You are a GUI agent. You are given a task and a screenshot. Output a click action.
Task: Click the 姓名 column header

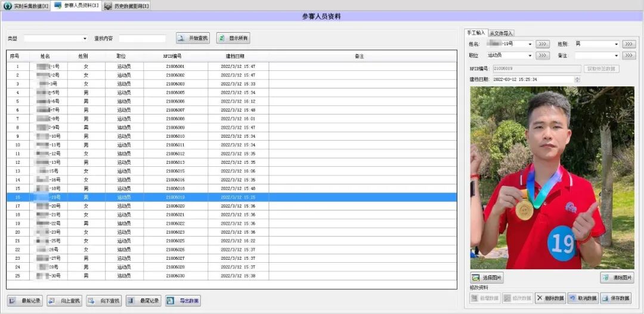pos(45,56)
